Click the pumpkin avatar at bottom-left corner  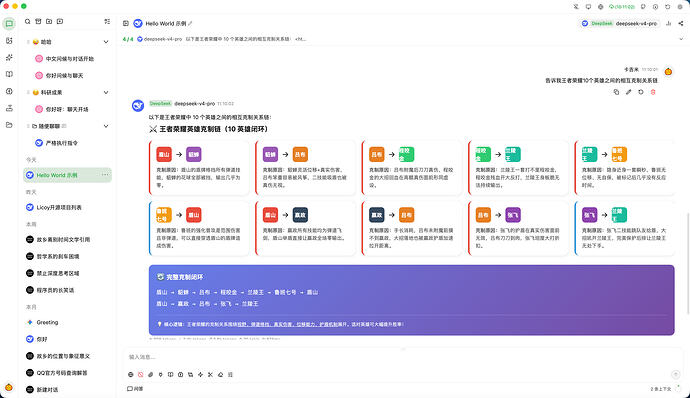point(9,388)
